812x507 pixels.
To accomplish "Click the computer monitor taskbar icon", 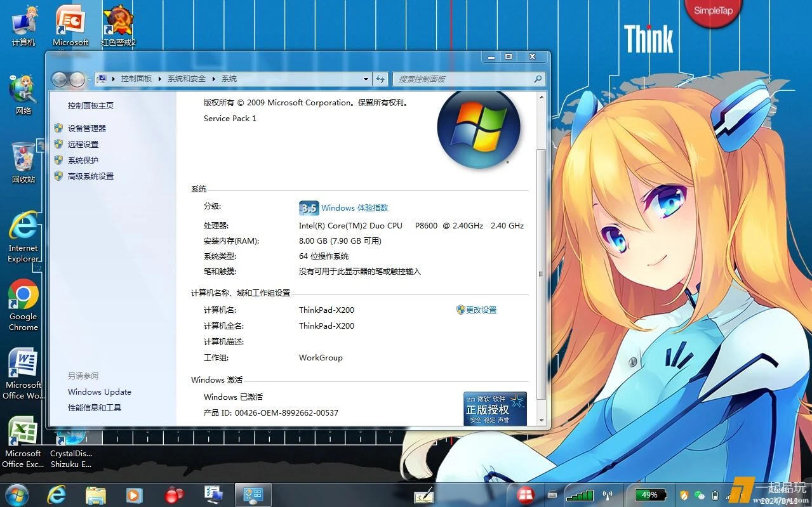I will point(213,495).
